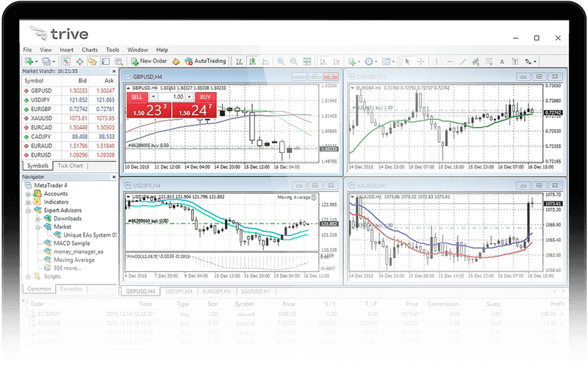Select the Equidistant Channel tool
The width and height of the screenshot is (588, 386).
(476, 61)
